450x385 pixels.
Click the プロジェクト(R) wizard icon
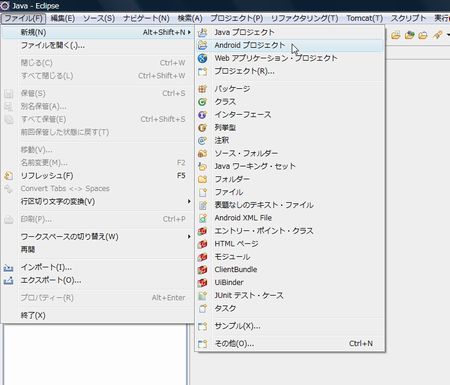(202, 71)
